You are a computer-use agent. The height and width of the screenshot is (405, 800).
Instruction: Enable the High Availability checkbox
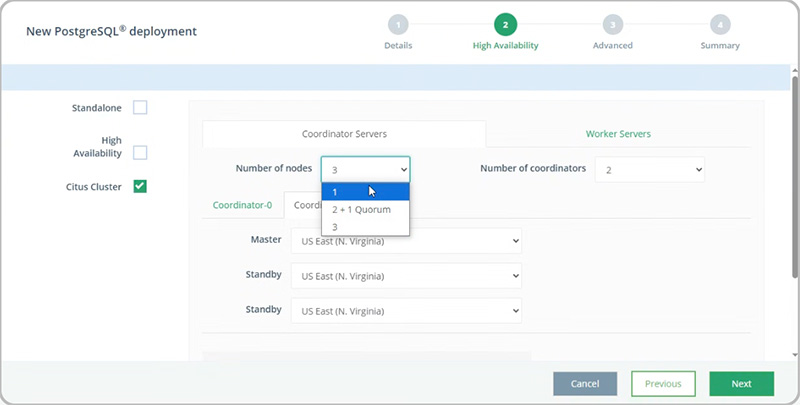point(140,153)
